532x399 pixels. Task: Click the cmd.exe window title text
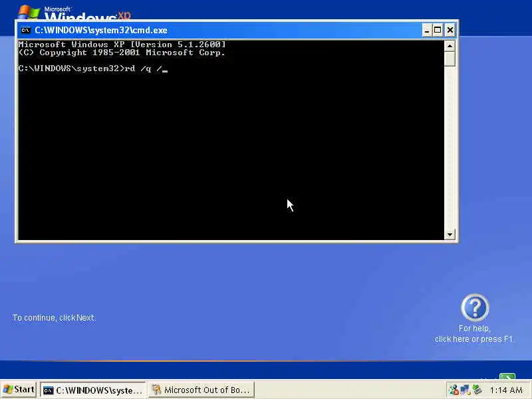pyautogui.click(x=101, y=30)
